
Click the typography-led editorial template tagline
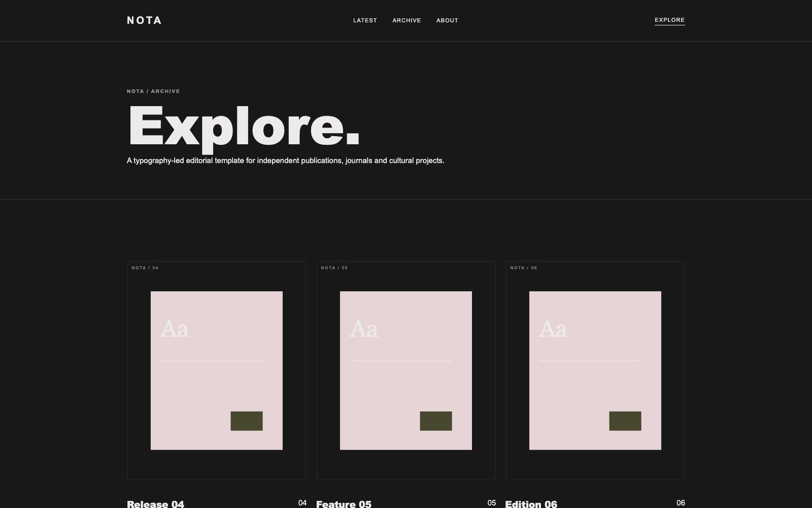[286, 161]
